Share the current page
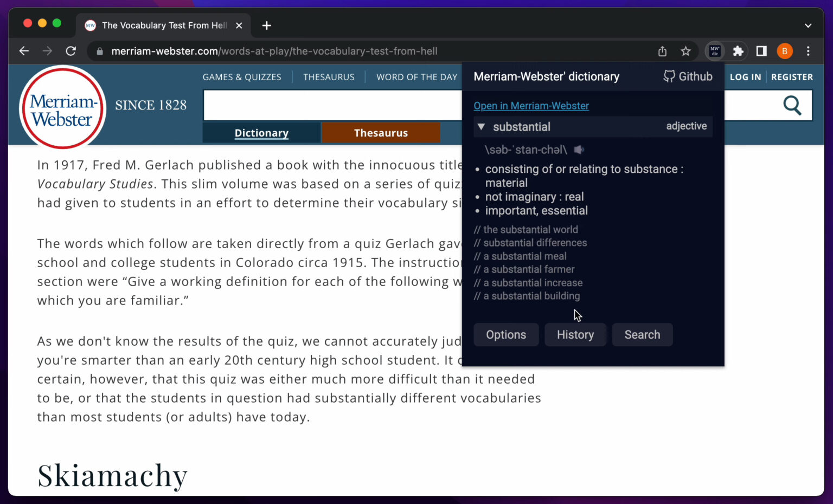This screenshot has width=833, height=504. pyautogui.click(x=662, y=51)
